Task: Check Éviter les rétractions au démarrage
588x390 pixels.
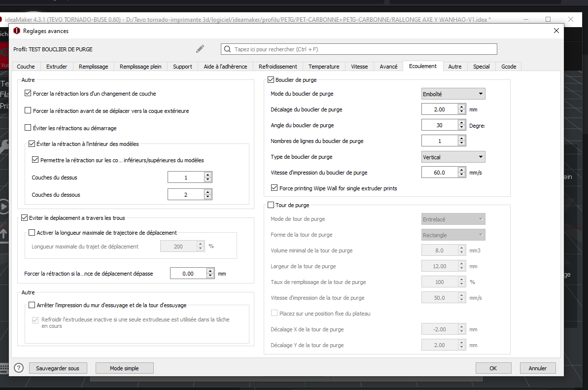Action: click(28, 128)
